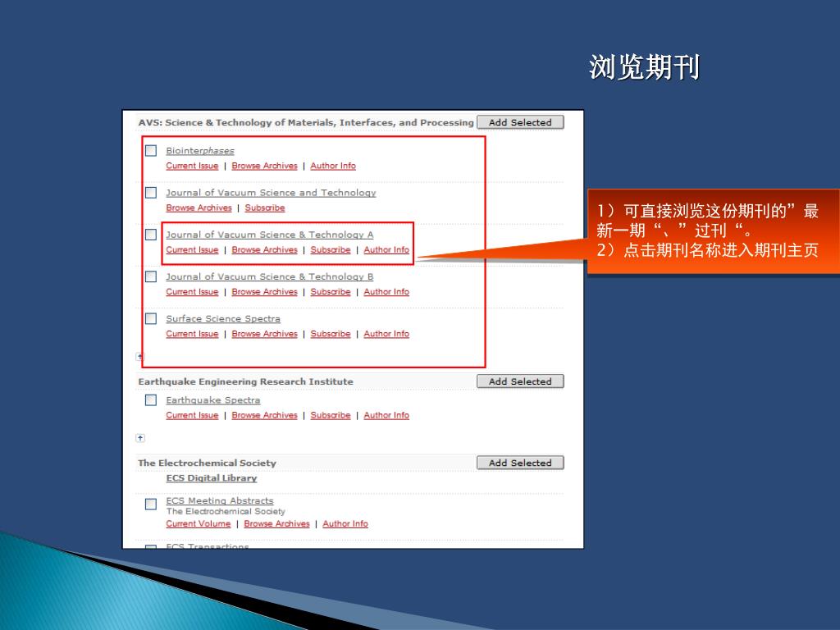Click the slide title 浏览期刊
Screen dimensions: 840x630
[x=645, y=67]
